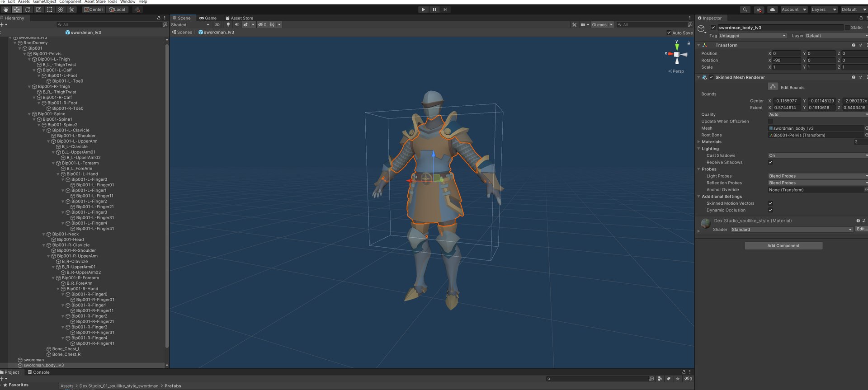The height and width of the screenshot is (390, 868).
Task: Toggle scene grid visibility icon
Action: [272, 25]
